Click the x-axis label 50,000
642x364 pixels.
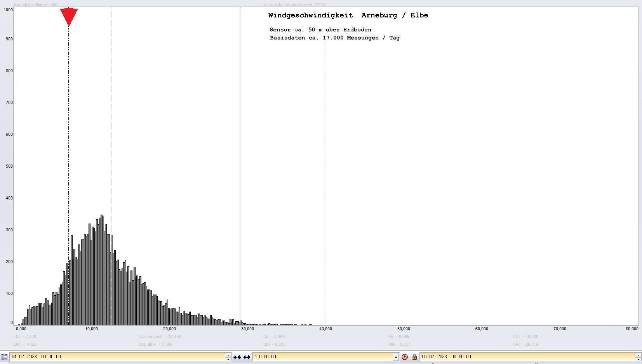[404, 329]
